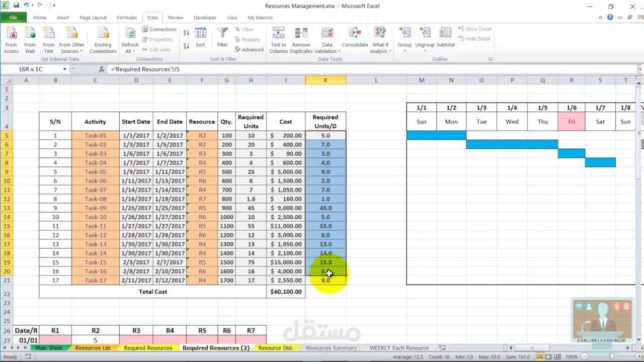This screenshot has width=644, height=362.
Task: Open the Customize Quick Access Toolbar dropdown
Action: coord(54,6)
